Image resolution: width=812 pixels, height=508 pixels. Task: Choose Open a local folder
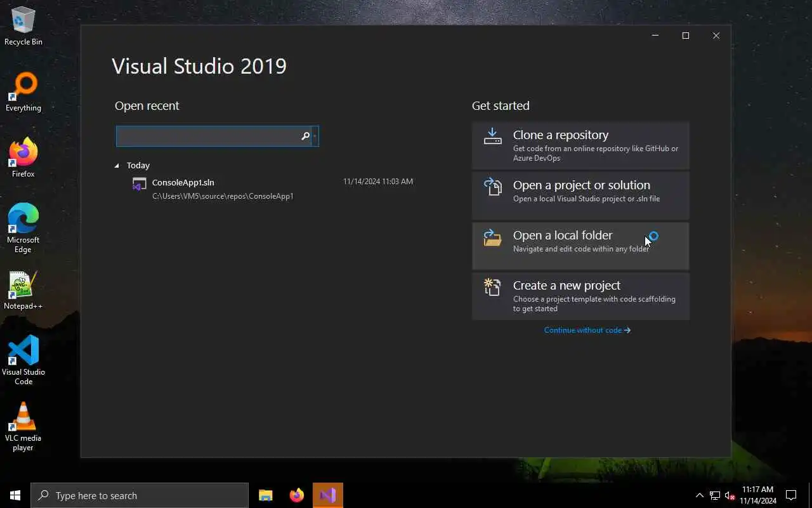580,246
